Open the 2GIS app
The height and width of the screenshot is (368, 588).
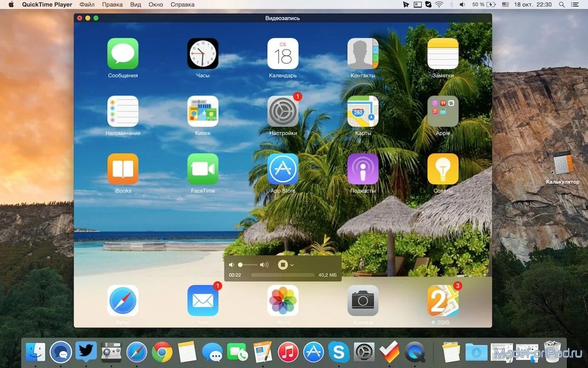(x=443, y=300)
